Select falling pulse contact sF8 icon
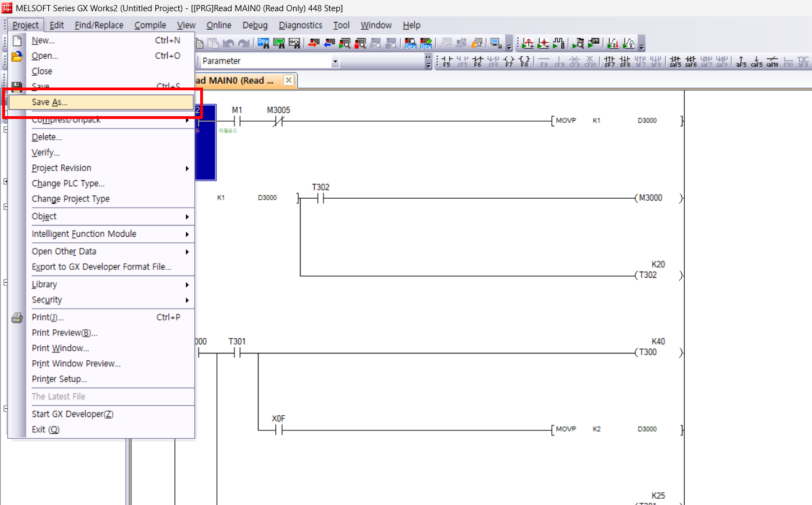The width and height of the screenshot is (812, 505). click(x=625, y=61)
